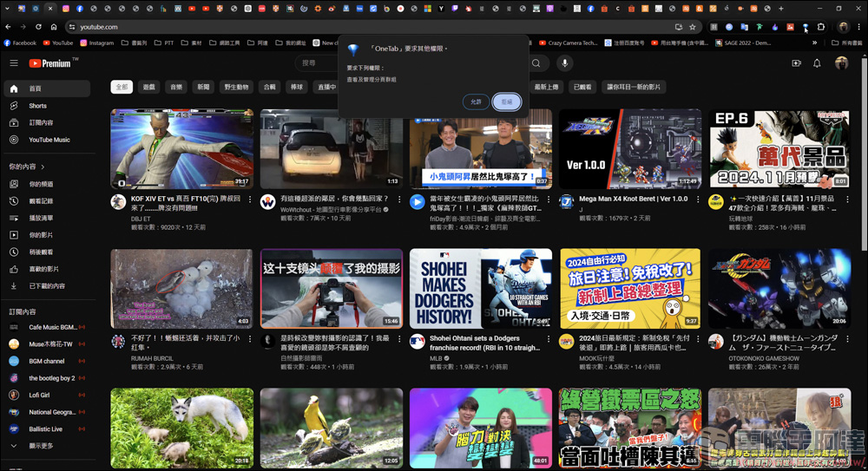Open the browser home button
This screenshot has height=471, width=868.
tap(54, 27)
